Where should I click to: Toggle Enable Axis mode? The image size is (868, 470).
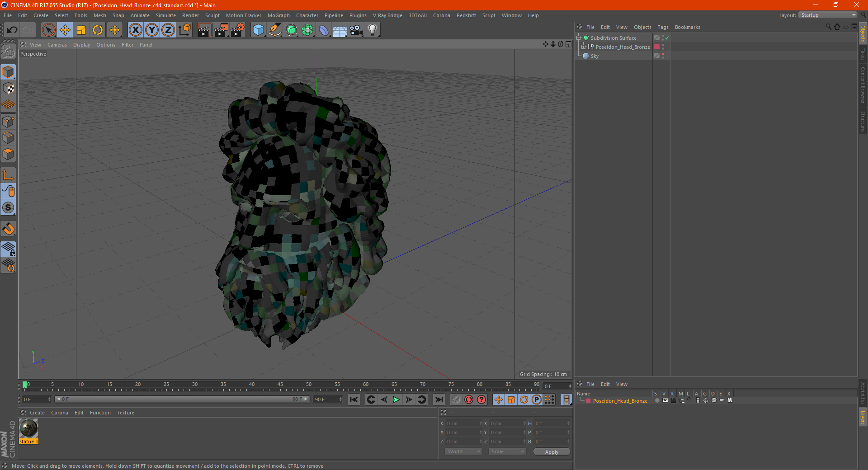click(x=8, y=175)
